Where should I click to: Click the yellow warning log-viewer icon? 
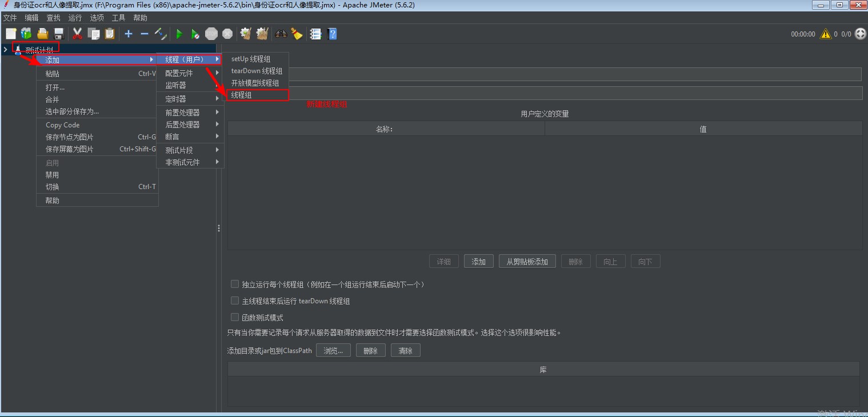826,34
